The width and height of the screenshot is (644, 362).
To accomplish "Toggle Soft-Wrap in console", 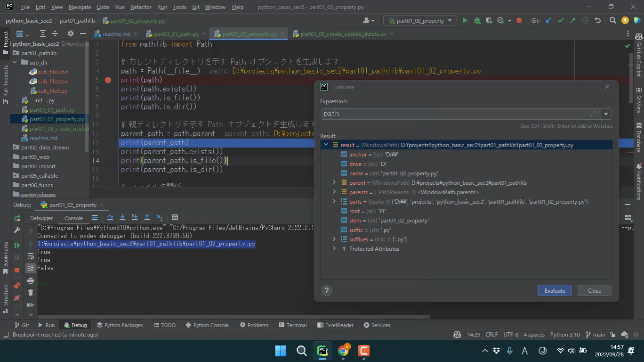I will [31, 256].
